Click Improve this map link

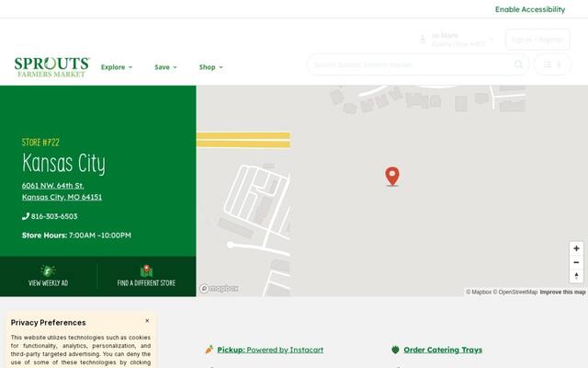click(562, 293)
